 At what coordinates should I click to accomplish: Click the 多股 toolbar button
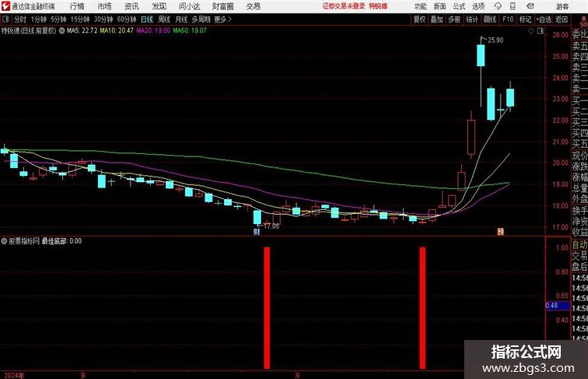[454, 19]
